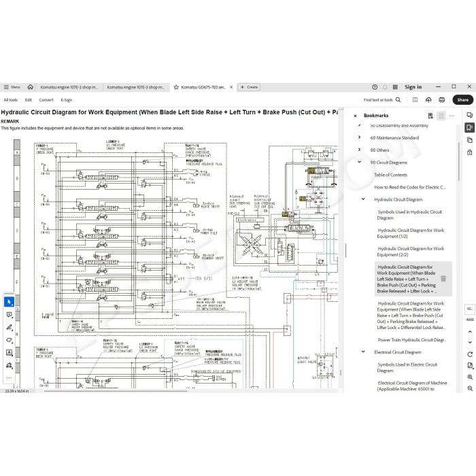Open the lock security sidebar icon

pos(470,152)
